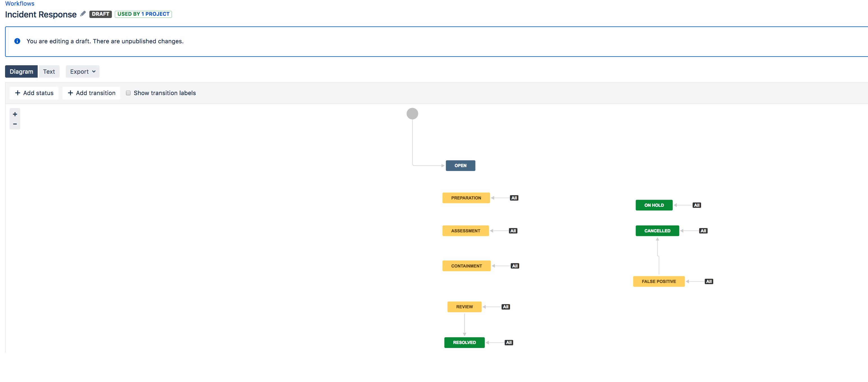Select the Open status node
The image size is (868, 382).
(x=460, y=166)
